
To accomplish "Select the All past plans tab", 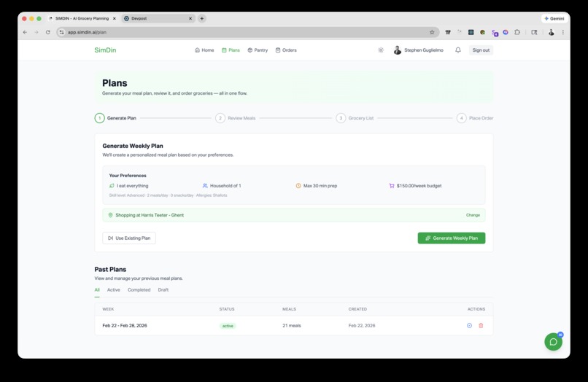I will pyautogui.click(x=97, y=289).
